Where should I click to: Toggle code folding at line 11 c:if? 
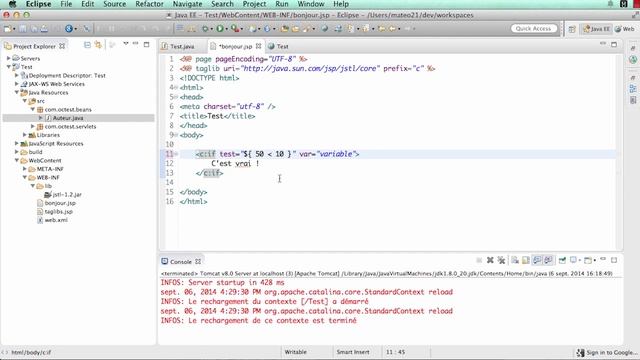176,154
